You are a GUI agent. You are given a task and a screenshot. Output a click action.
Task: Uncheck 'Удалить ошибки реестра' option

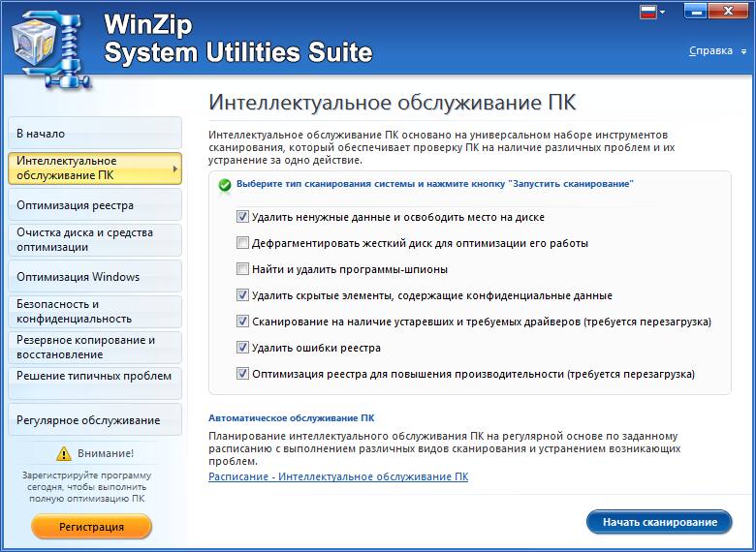tap(242, 348)
